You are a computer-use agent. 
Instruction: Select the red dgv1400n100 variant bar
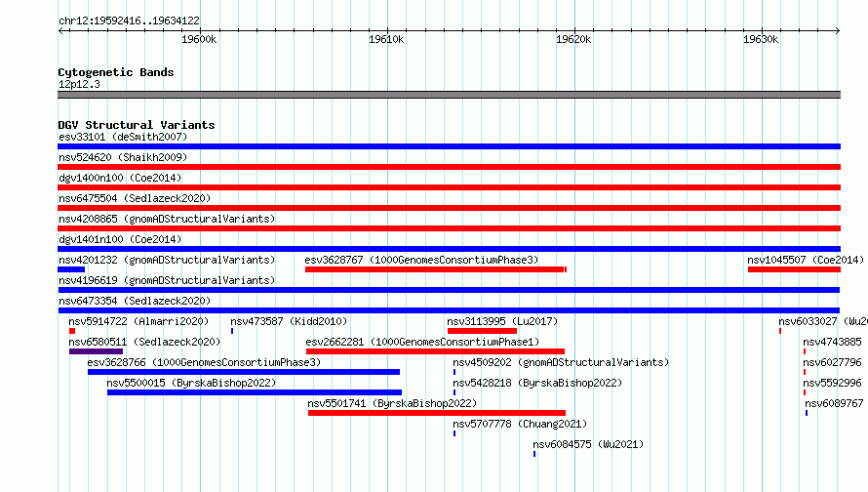[449, 187]
